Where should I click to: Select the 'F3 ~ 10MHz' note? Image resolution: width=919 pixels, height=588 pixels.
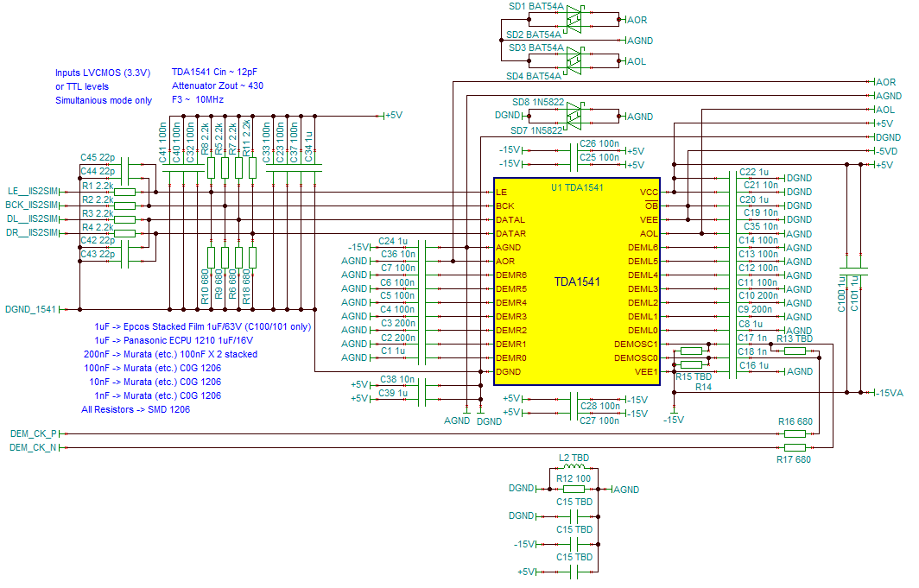click(198, 99)
